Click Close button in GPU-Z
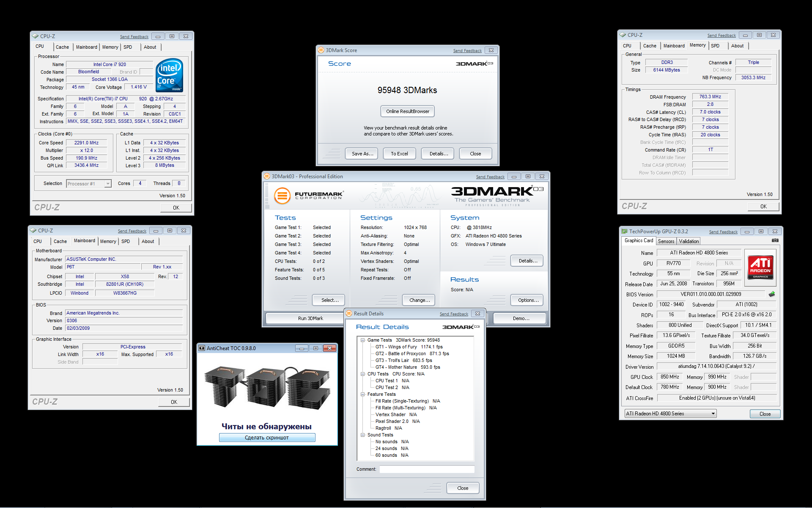 [x=765, y=414]
